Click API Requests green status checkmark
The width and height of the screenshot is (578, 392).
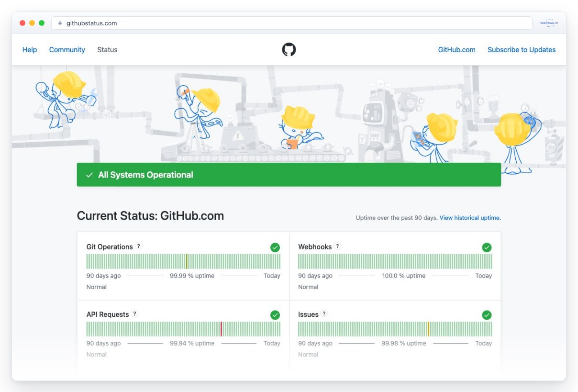275,315
